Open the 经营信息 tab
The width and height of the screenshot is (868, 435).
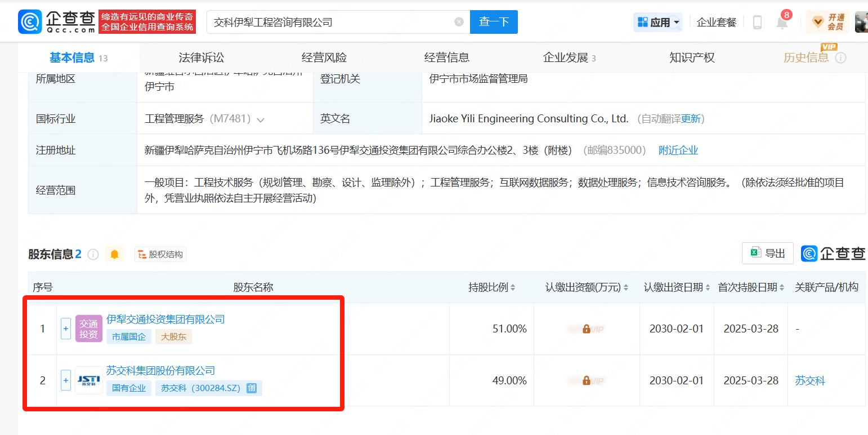[x=447, y=57]
